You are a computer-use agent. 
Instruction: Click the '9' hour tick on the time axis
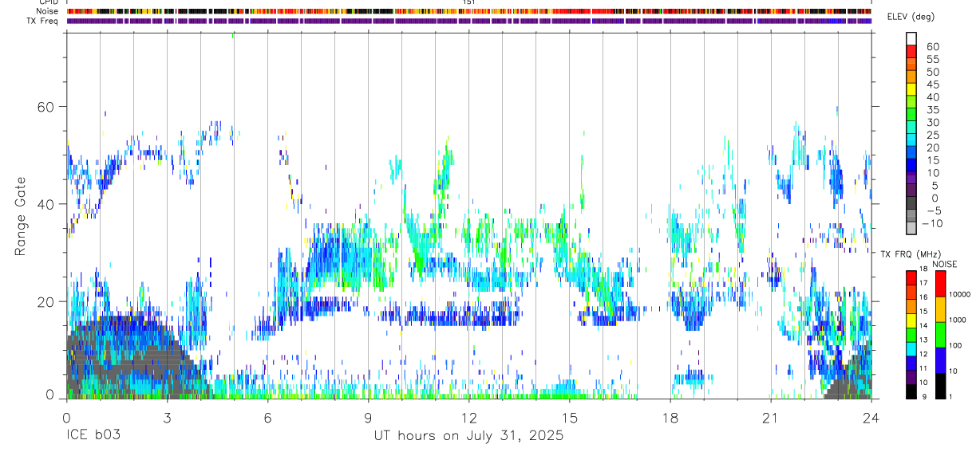coord(368,418)
